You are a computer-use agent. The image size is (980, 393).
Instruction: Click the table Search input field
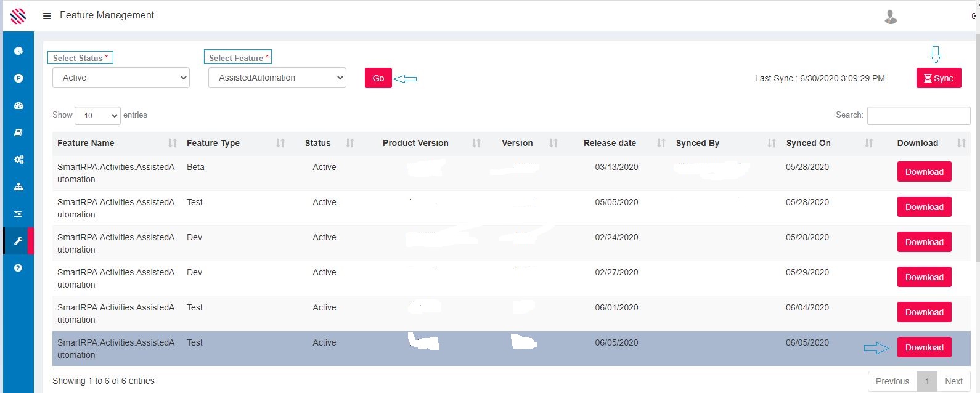(x=918, y=115)
